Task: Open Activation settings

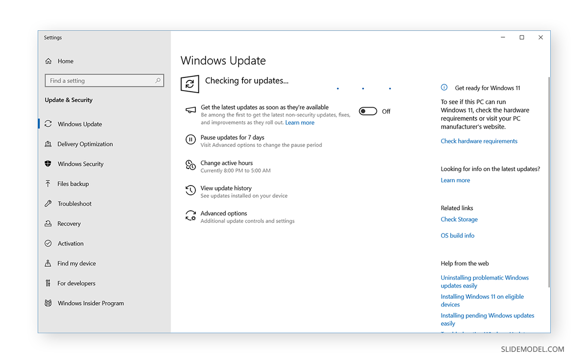Action: (x=72, y=243)
